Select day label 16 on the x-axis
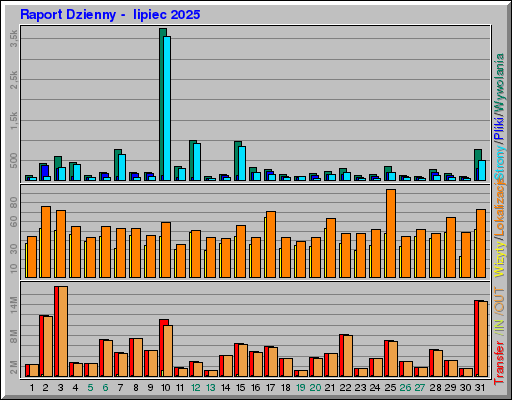Screen dimensions: 512x400 coord(255,388)
